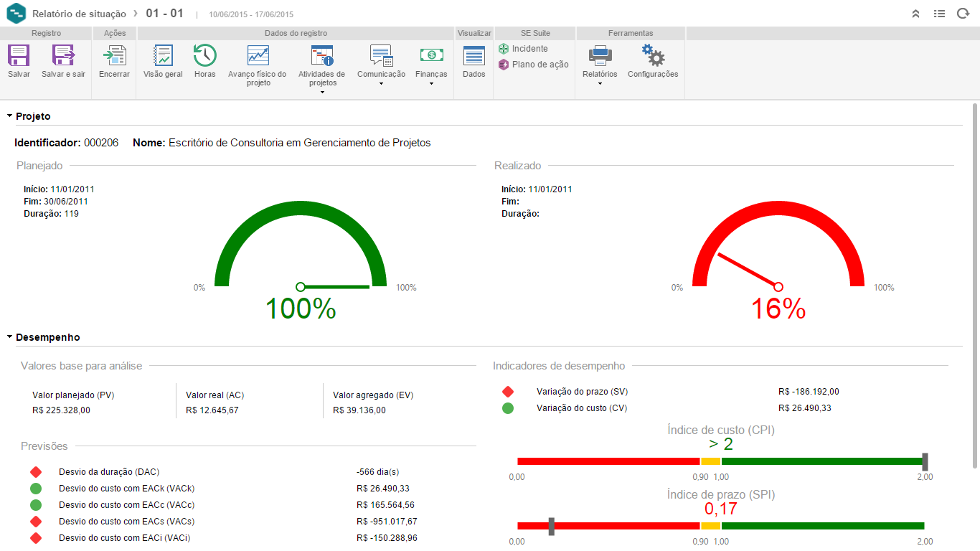The height and width of the screenshot is (551, 980).
Task: Click the Salvar e sair icon
Action: [63, 56]
